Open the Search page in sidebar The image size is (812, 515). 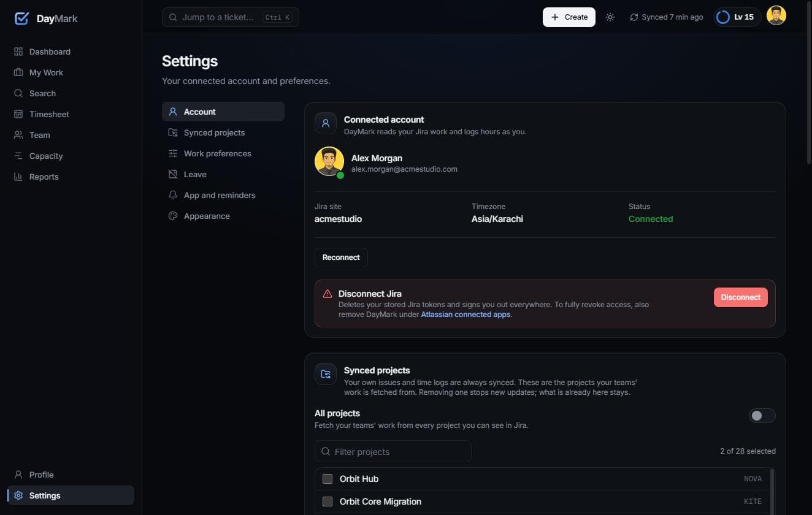(71, 93)
